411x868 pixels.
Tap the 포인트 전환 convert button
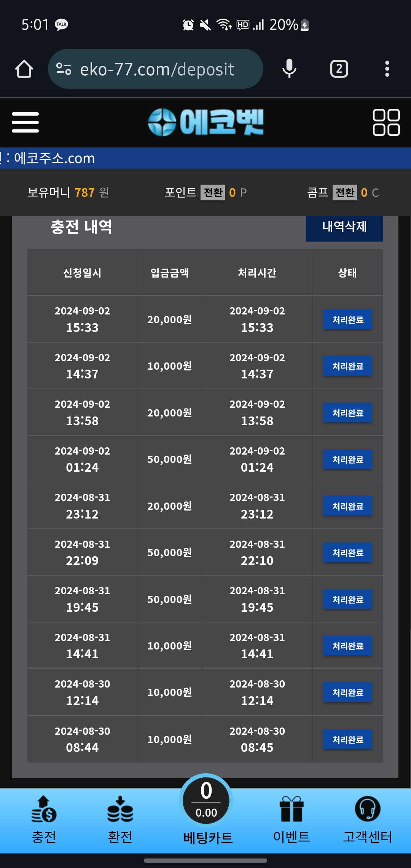click(x=213, y=193)
